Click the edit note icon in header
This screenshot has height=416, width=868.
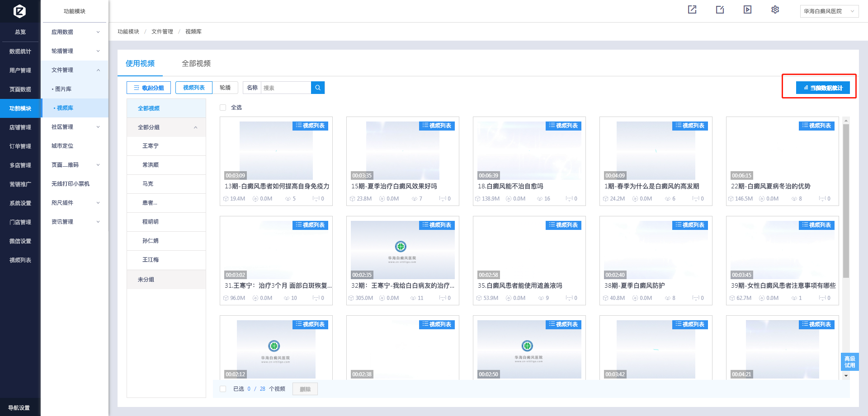coord(720,9)
